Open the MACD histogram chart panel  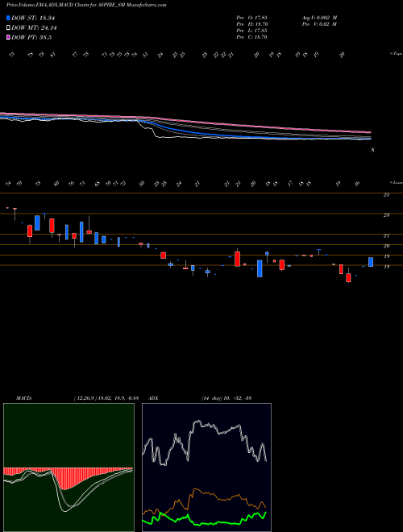[x=69, y=468]
